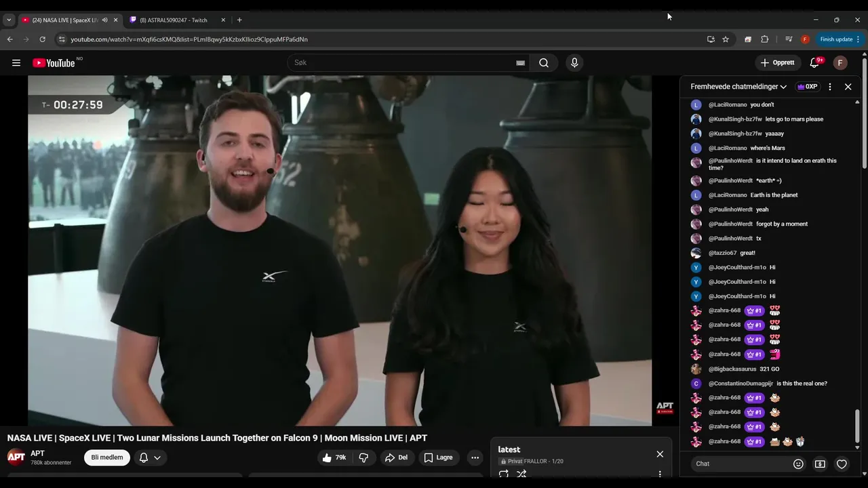Reload the page in browser toolbar

click(43, 39)
